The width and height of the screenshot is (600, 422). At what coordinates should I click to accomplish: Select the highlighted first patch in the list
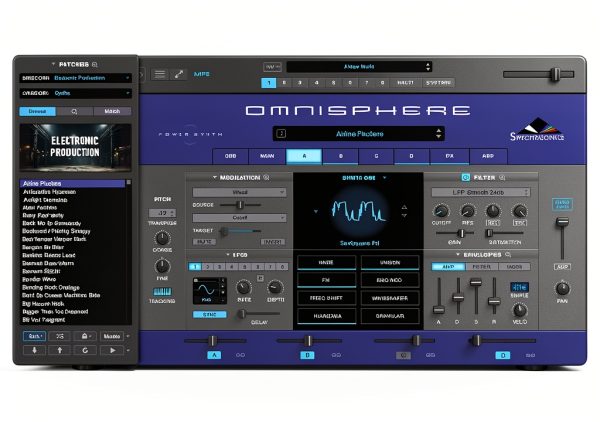point(72,184)
